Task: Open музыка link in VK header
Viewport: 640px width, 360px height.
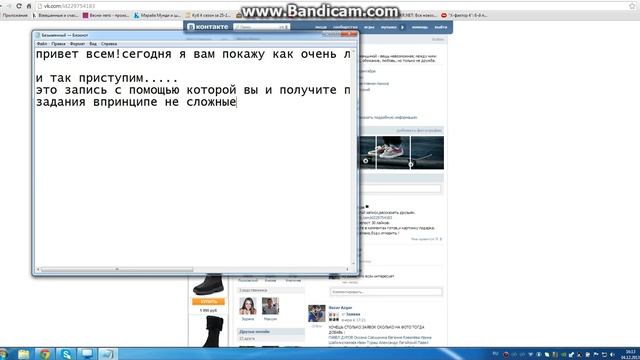Action: tap(389, 27)
